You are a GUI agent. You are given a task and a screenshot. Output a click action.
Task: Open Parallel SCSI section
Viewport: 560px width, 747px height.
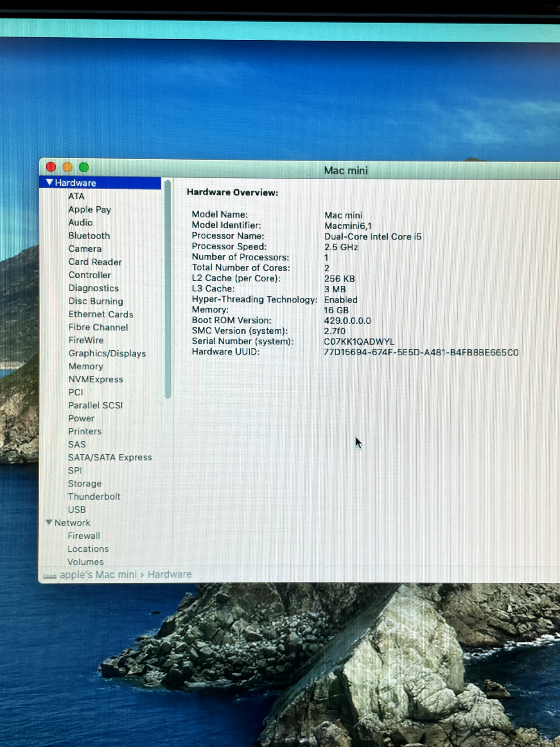pyautogui.click(x=96, y=405)
